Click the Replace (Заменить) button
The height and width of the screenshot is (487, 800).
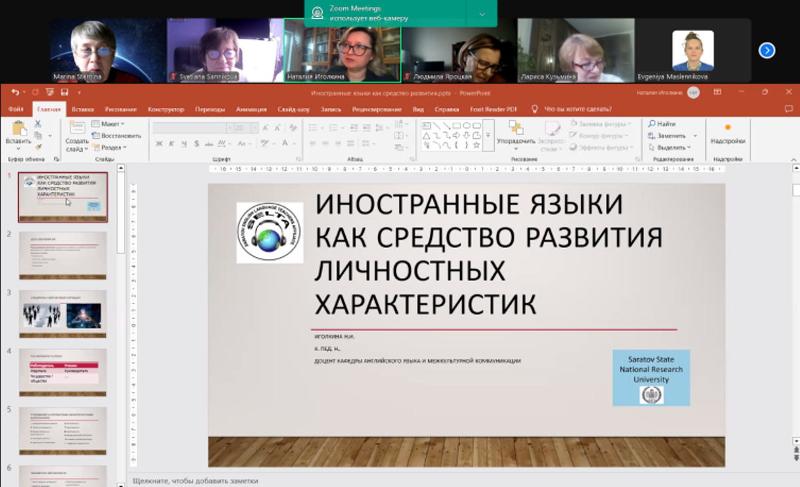[671, 135]
